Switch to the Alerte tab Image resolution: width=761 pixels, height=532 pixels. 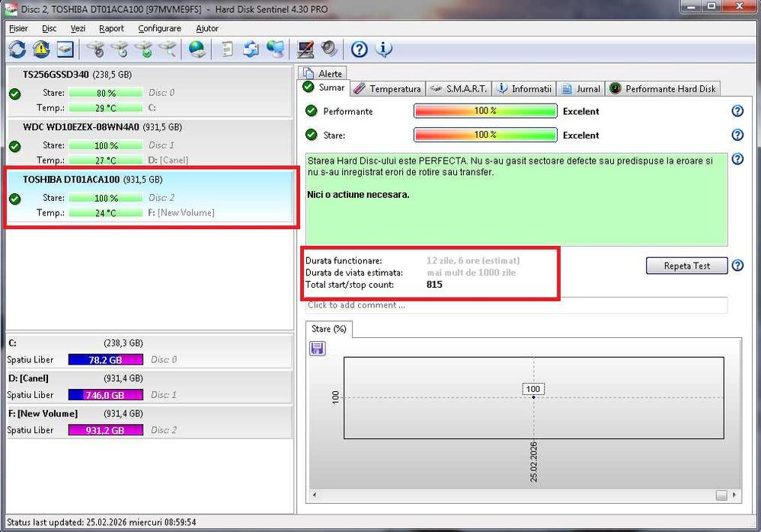pos(322,73)
